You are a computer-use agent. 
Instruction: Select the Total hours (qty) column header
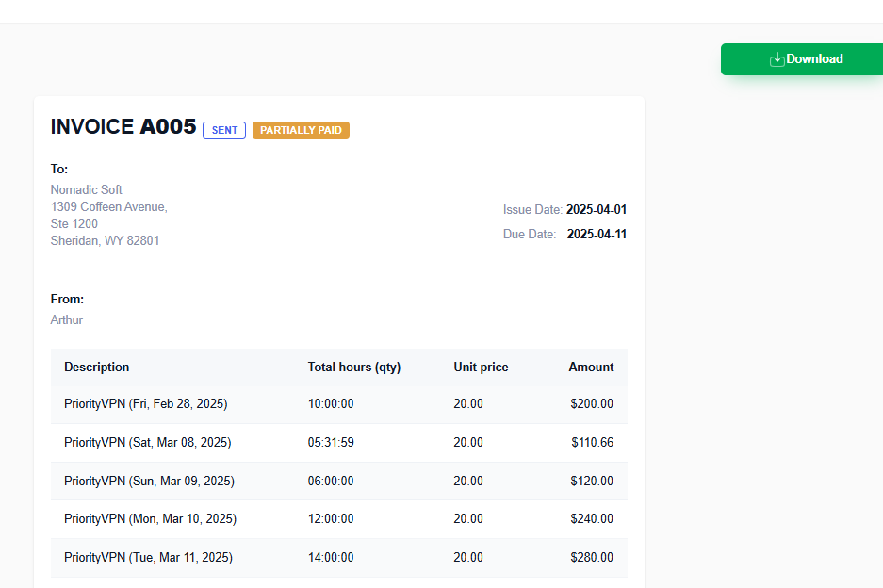coord(354,367)
